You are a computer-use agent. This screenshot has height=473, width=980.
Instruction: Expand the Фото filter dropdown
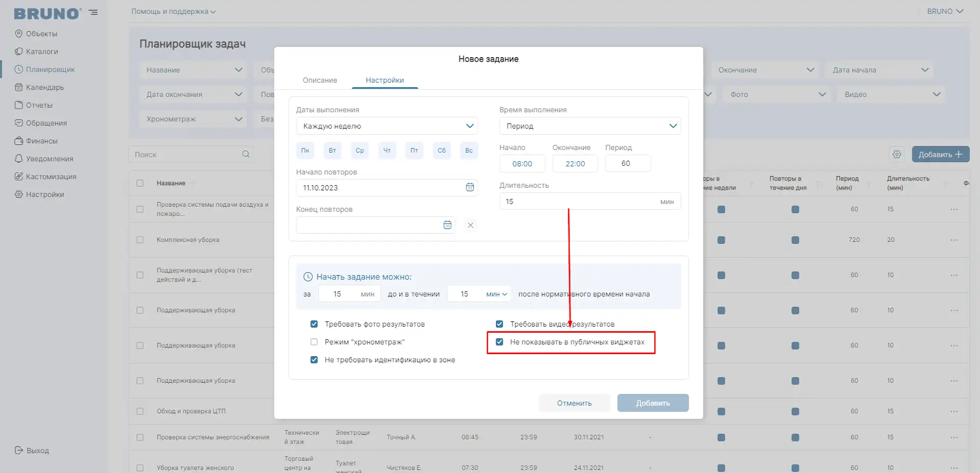777,94
